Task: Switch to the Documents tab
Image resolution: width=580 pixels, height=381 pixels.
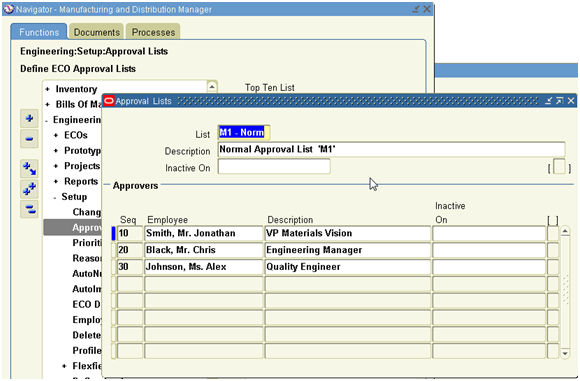Action: point(97,32)
